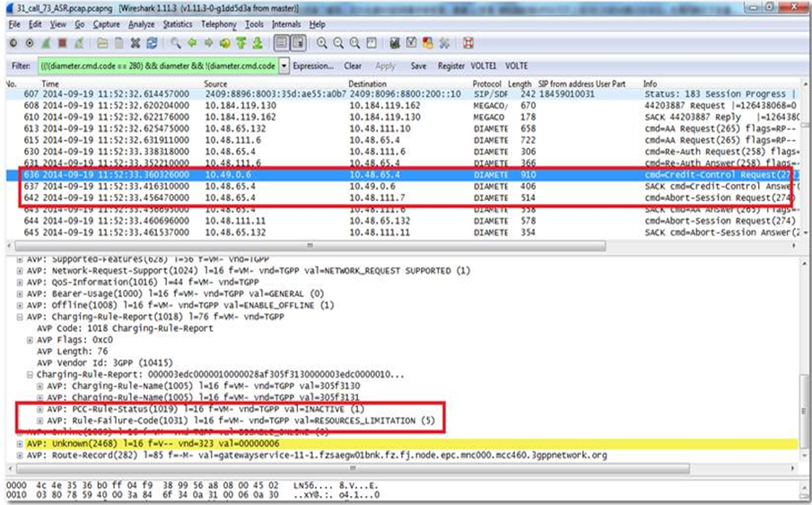Click the Filter: label button
This screenshot has width=812, height=505.
(21, 66)
